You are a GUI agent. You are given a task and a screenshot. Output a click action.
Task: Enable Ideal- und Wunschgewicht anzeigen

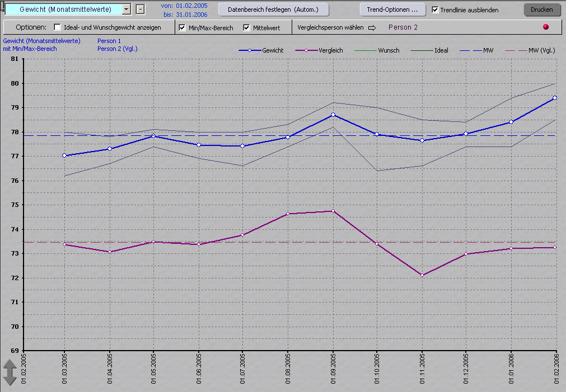pyautogui.click(x=57, y=27)
